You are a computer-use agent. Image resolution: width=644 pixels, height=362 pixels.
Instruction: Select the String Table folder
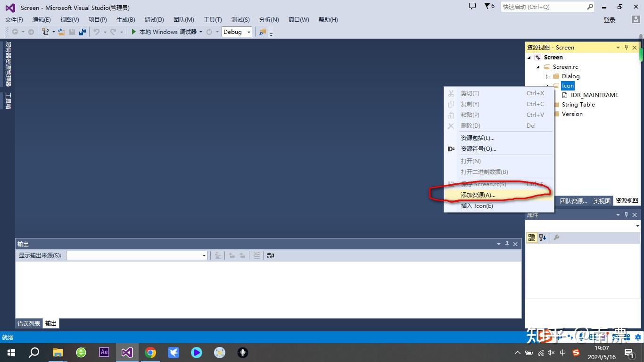[x=578, y=105]
